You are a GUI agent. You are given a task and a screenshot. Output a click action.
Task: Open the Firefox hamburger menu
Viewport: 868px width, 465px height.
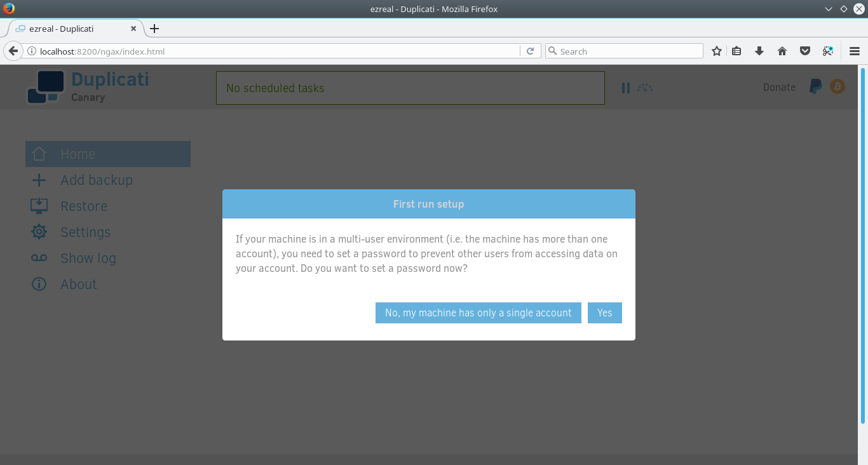click(855, 51)
